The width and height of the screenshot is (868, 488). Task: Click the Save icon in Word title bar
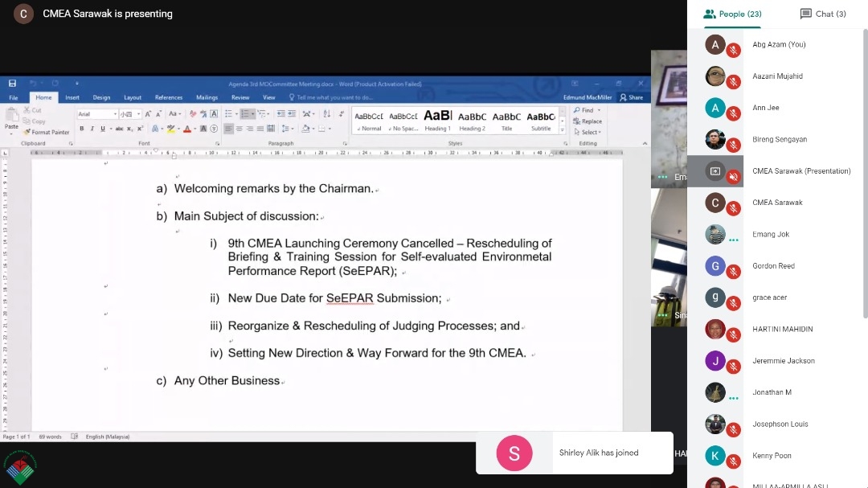coord(12,84)
